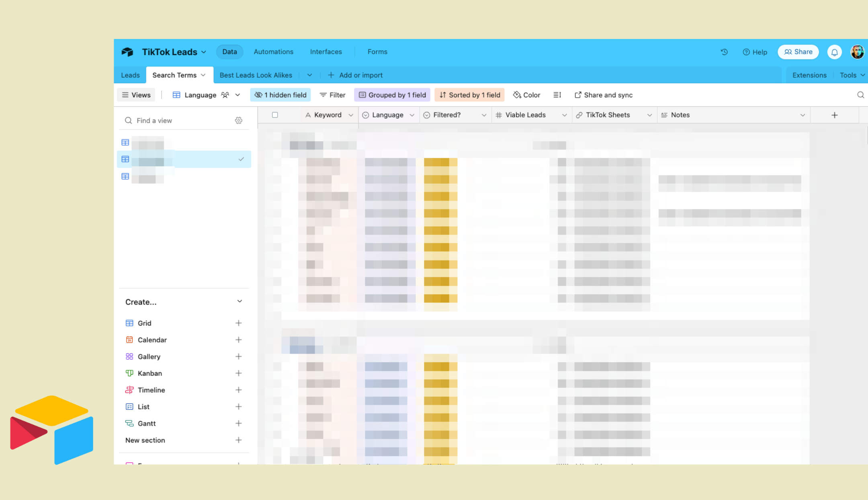
Task: Open view settings gear icon
Action: (239, 121)
